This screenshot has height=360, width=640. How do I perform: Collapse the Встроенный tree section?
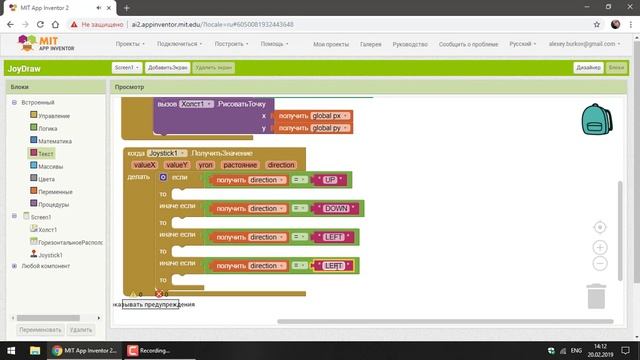pos(14,102)
